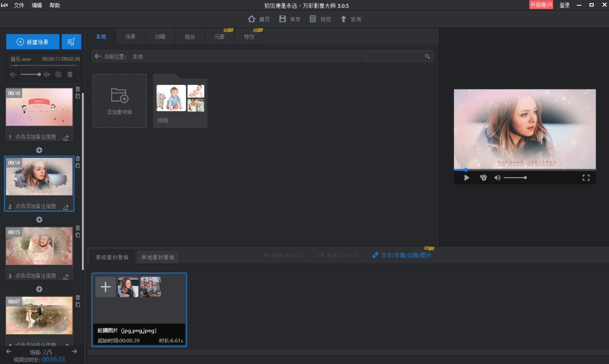Click 发布 to publish video
The height and width of the screenshot is (364, 609).
click(351, 19)
